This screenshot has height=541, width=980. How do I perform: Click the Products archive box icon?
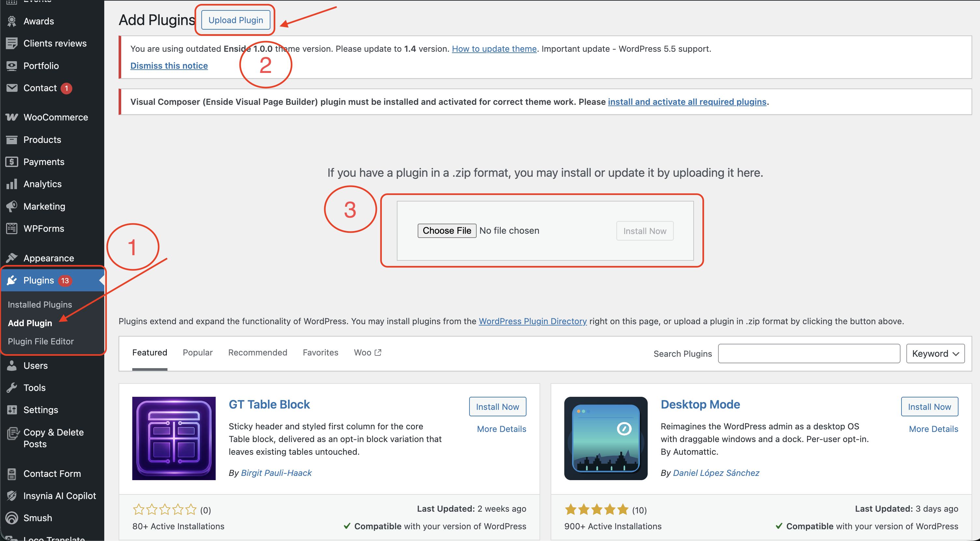click(12, 140)
